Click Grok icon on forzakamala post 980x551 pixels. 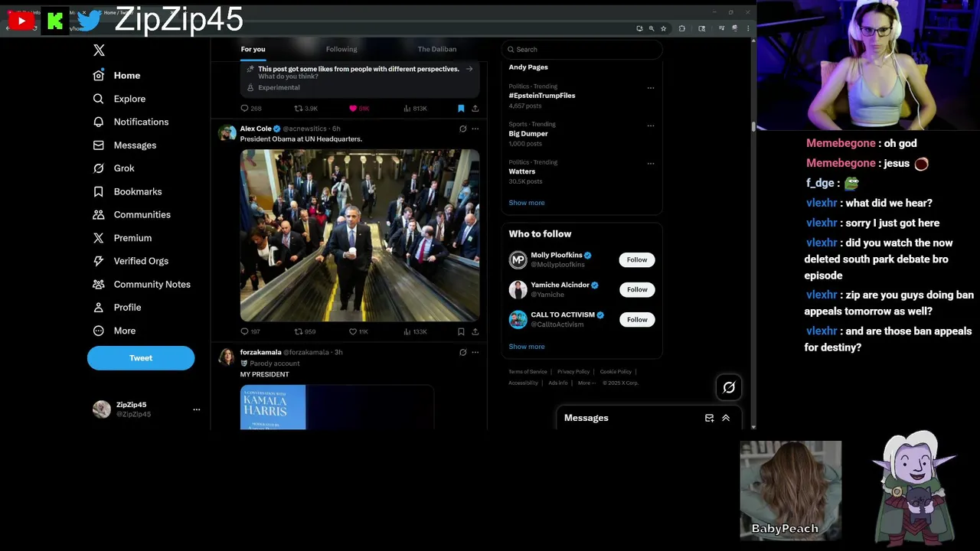click(x=462, y=353)
